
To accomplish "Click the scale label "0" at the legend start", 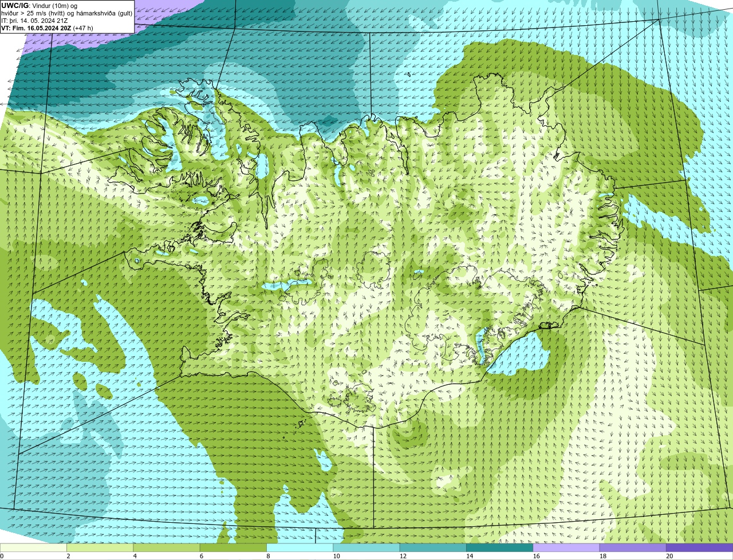I will pos(2,556).
